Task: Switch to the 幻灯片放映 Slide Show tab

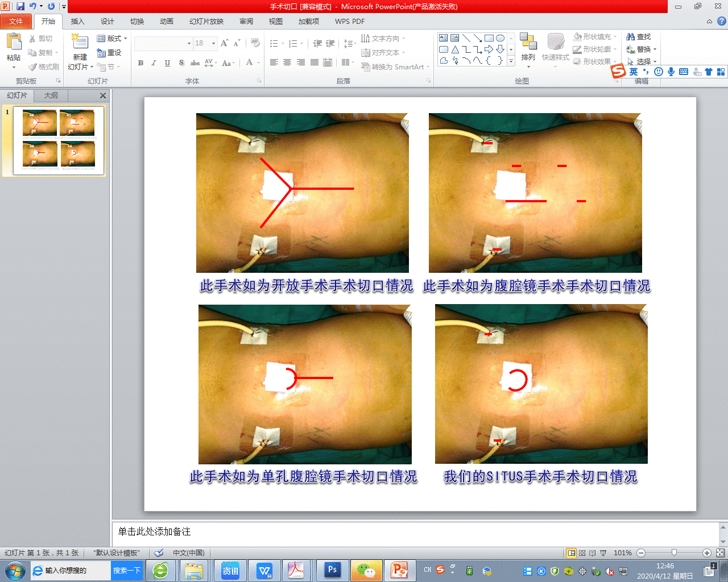Action: 206,22
